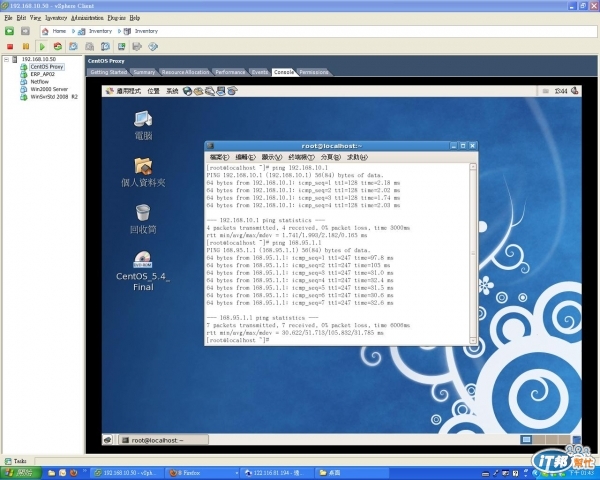Launch virtual machine console toolbar icon
Image resolution: width=600 pixels, height=480 pixels.
(121, 47)
